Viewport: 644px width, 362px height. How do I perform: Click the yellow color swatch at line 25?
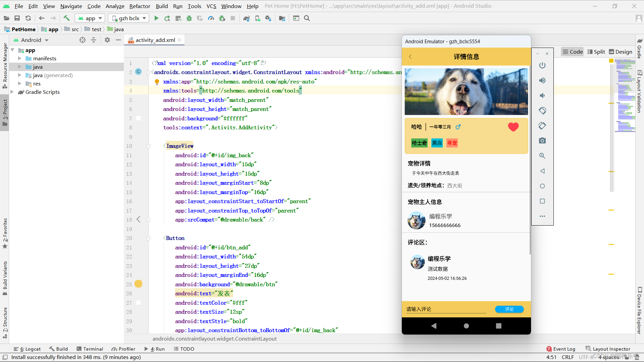coord(138,284)
